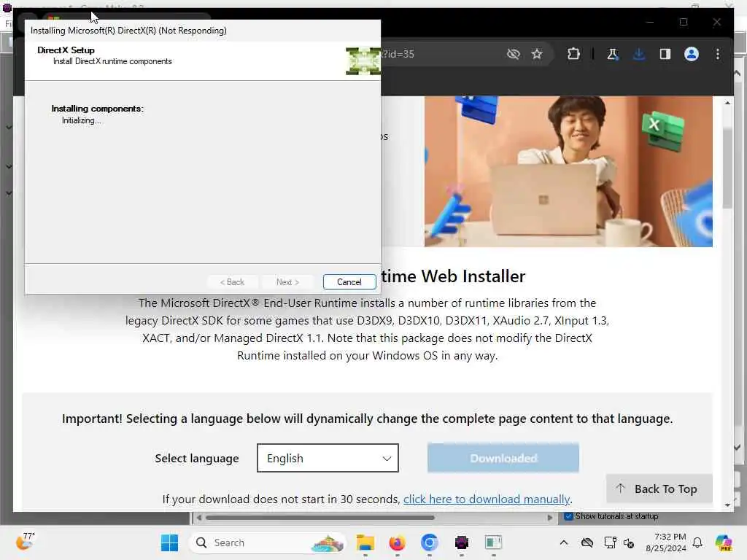Click the DirectX Setup logo image
The height and width of the screenshot is (560, 747).
pos(363,61)
